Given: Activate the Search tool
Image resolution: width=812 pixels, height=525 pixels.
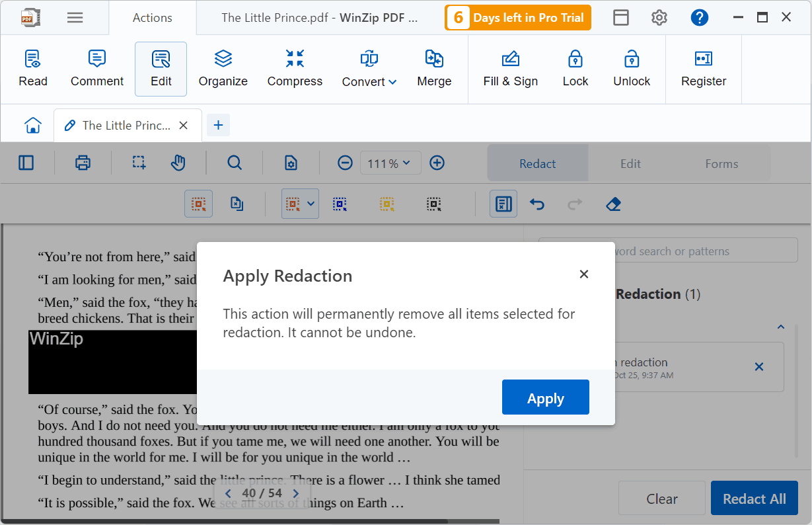Looking at the screenshot, I should [235, 163].
